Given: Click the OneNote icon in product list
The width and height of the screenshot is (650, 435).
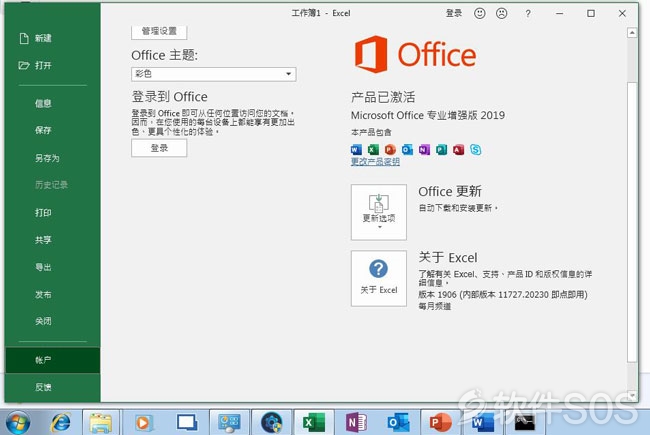Looking at the screenshot, I should coord(424,149).
